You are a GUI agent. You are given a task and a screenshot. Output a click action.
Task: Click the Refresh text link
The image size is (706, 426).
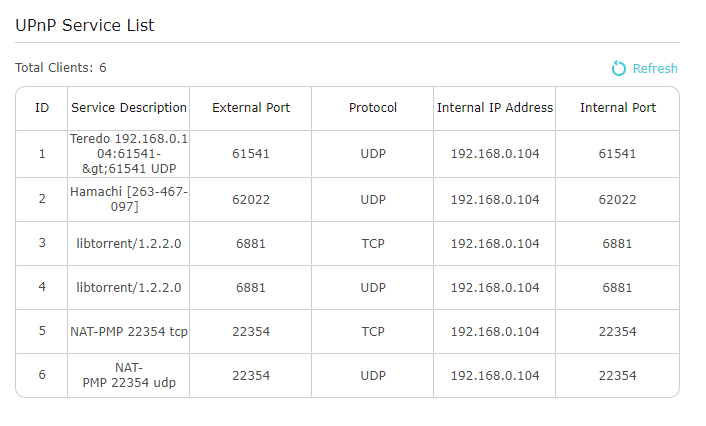click(655, 68)
